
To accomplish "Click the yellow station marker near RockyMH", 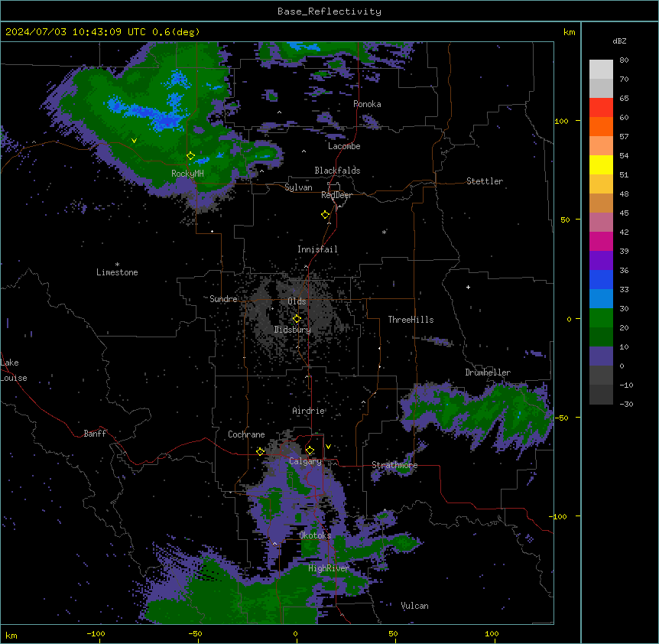I will (x=190, y=156).
